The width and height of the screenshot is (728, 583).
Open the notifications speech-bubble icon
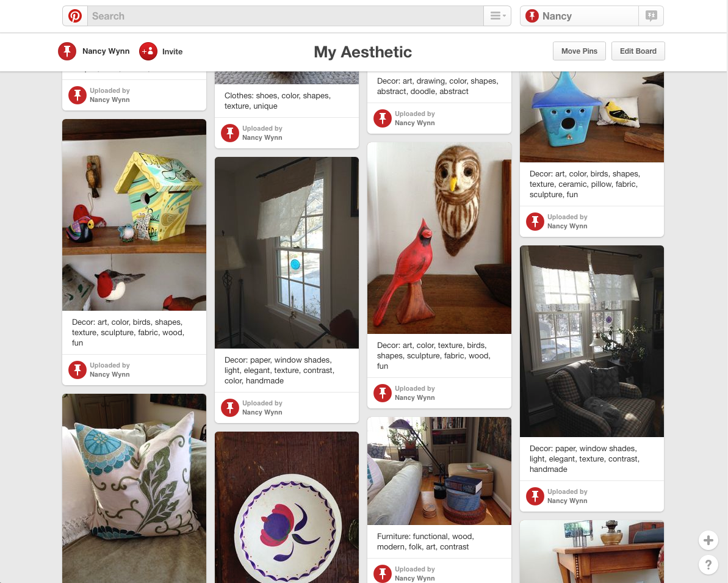651,16
